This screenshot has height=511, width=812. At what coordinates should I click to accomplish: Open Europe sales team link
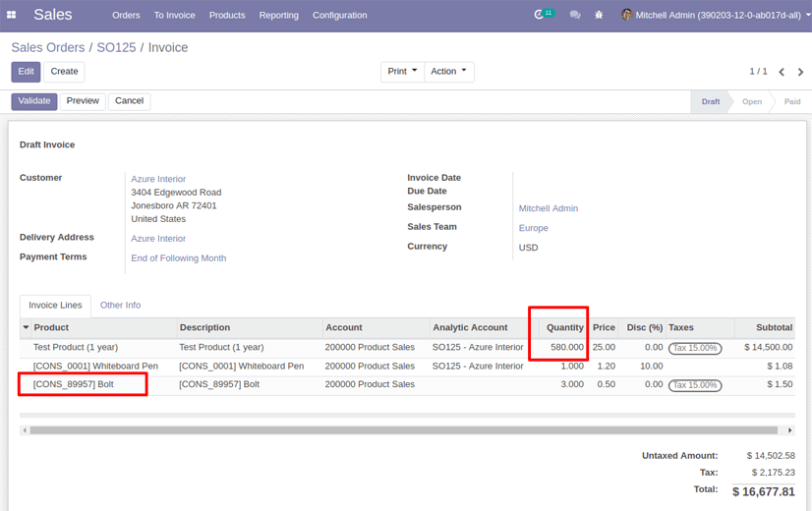coord(534,228)
